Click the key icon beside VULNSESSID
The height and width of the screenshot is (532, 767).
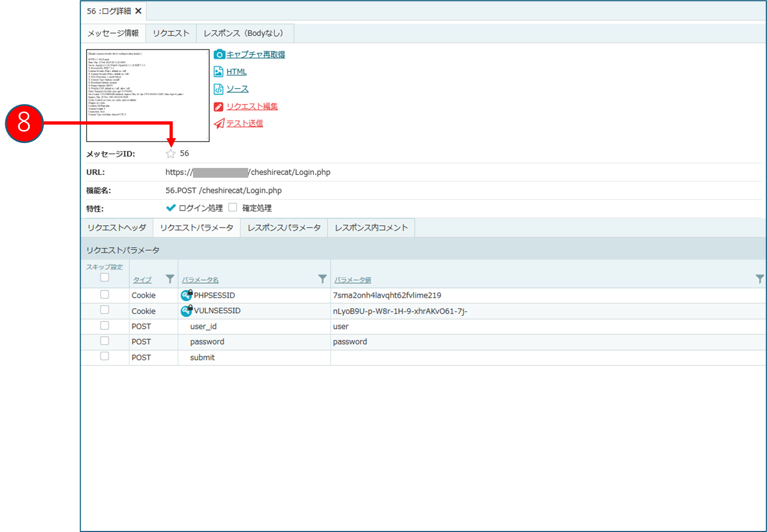click(186, 310)
